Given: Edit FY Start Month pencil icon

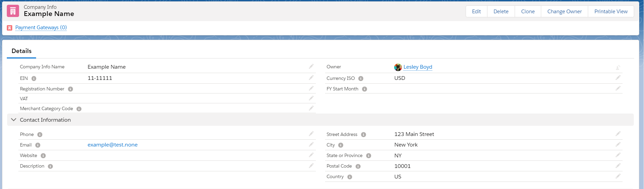Looking at the screenshot, I should (x=618, y=88).
